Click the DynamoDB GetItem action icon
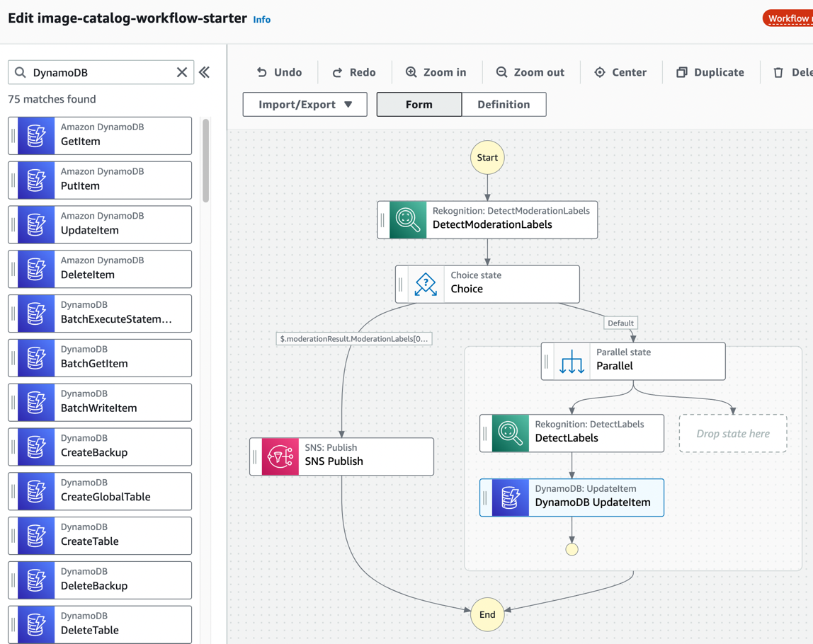 coord(36,136)
